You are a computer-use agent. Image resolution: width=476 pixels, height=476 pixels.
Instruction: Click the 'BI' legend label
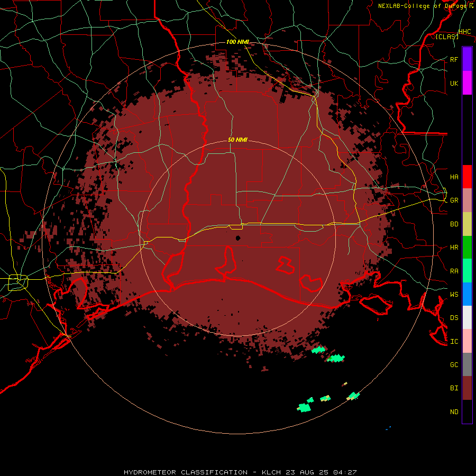coord(454,388)
